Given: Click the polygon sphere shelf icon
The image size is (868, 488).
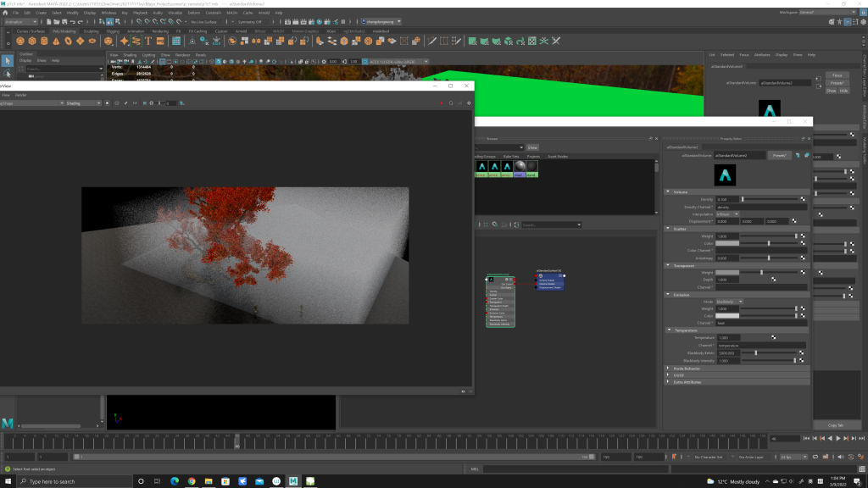Looking at the screenshot, I should [x=19, y=41].
